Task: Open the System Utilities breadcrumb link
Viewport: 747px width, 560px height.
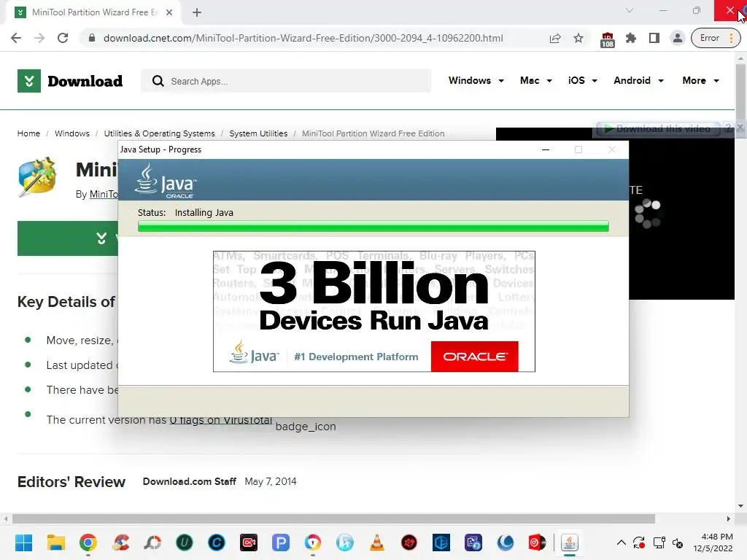Action: [258, 133]
